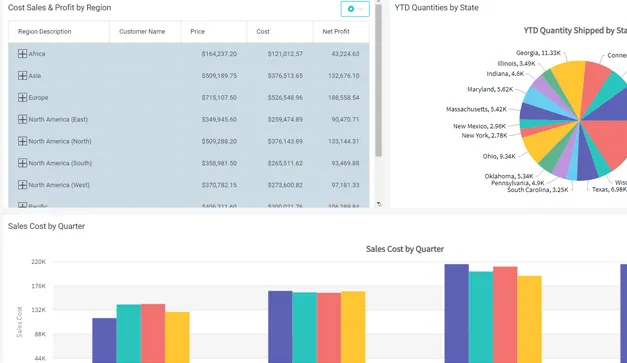The width and height of the screenshot is (627, 363).
Task: Select North America (North) cost $376,143.89
Action: (x=285, y=141)
